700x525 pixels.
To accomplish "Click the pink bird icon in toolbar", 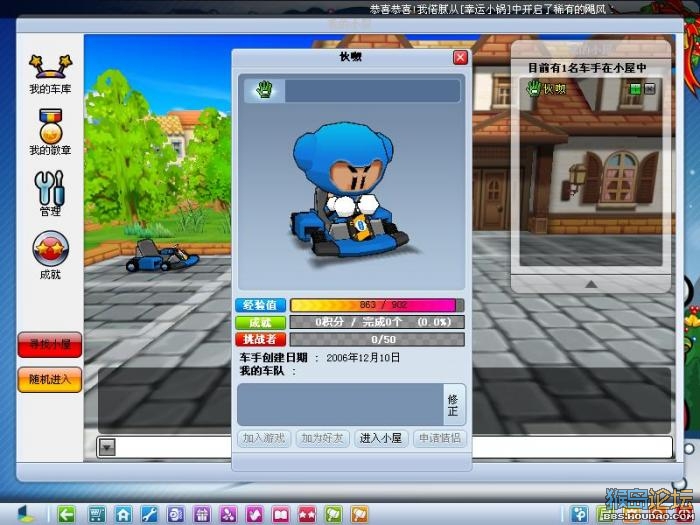I will click(254, 514).
